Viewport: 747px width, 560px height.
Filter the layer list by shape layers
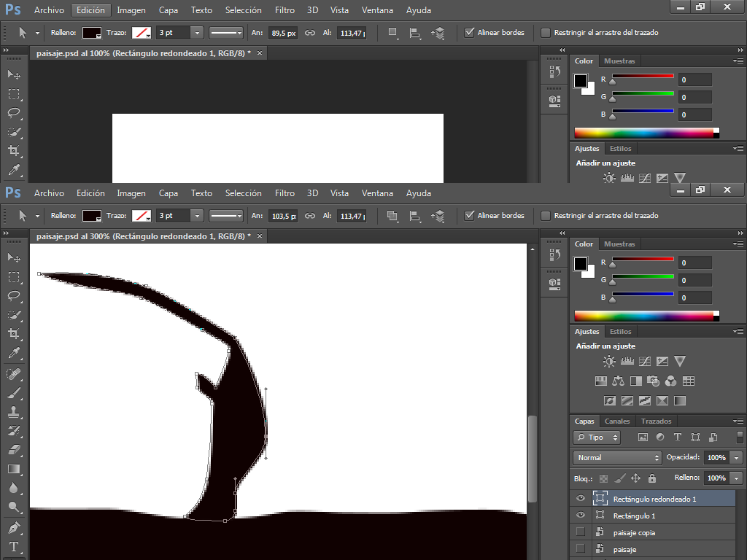coord(695,437)
